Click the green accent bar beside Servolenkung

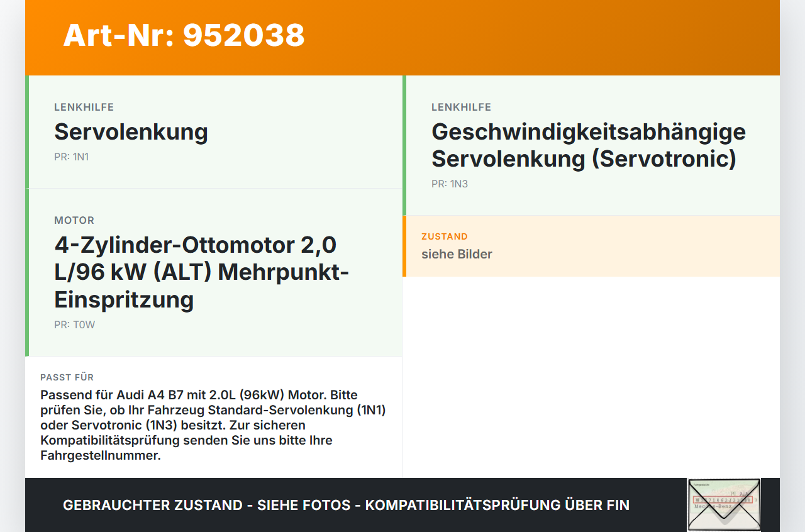tap(27, 132)
